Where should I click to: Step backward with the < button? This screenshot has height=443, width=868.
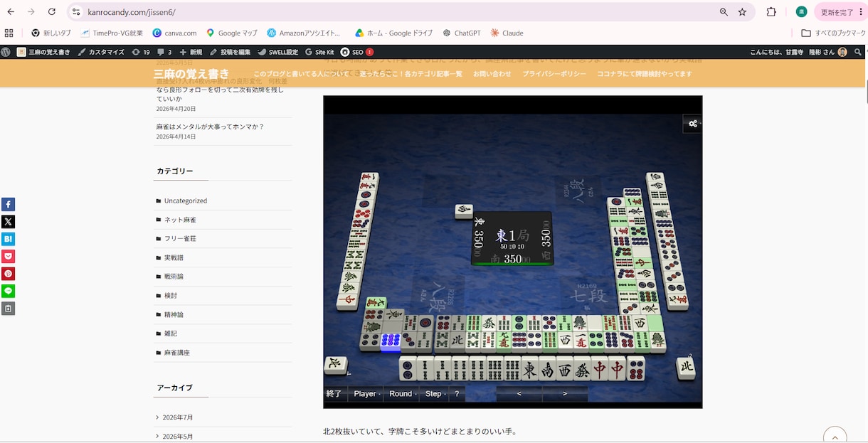pos(519,394)
